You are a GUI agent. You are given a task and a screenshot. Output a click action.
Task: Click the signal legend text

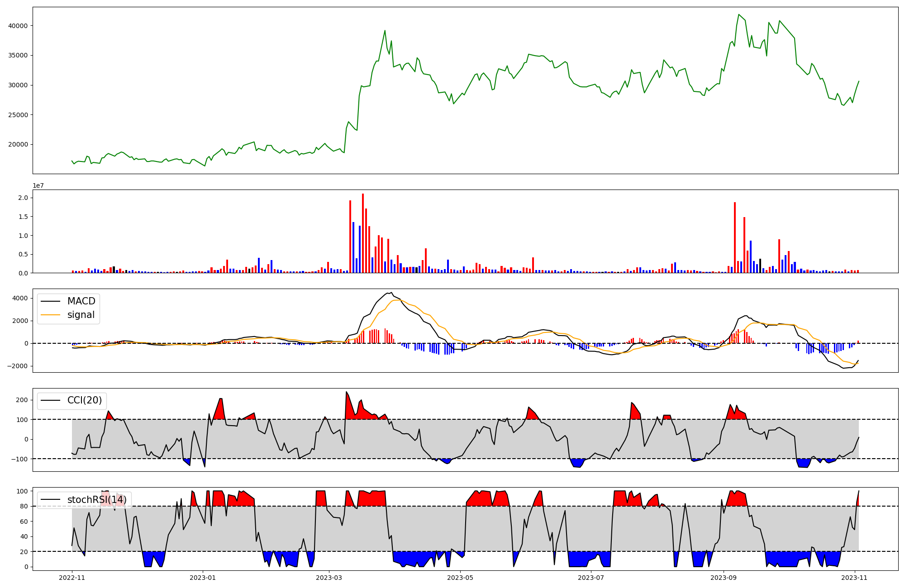click(81, 315)
